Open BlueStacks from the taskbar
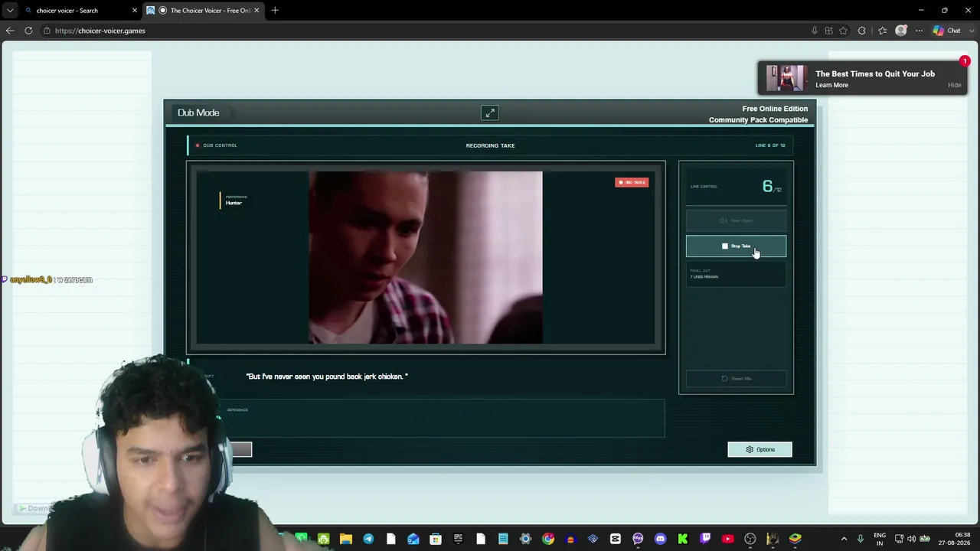This screenshot has width=980, height=551. point(795,540)
